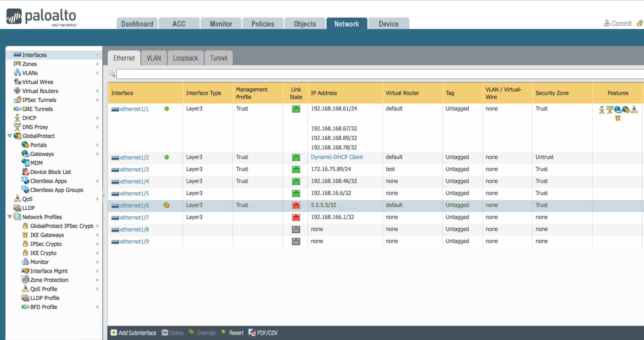Click the gray link state icon for ethernet1/9
The width and height of the screenshot is (644, 340).
coord(296,241)
